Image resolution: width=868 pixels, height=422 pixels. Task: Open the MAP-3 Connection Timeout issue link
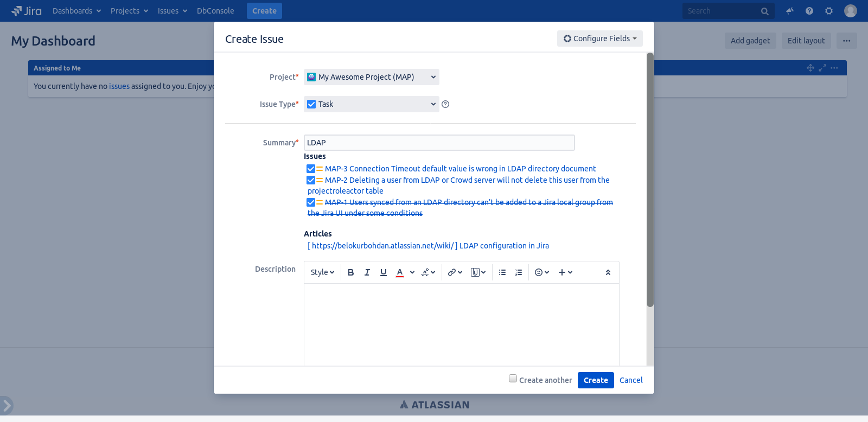[x=460, y=169]
